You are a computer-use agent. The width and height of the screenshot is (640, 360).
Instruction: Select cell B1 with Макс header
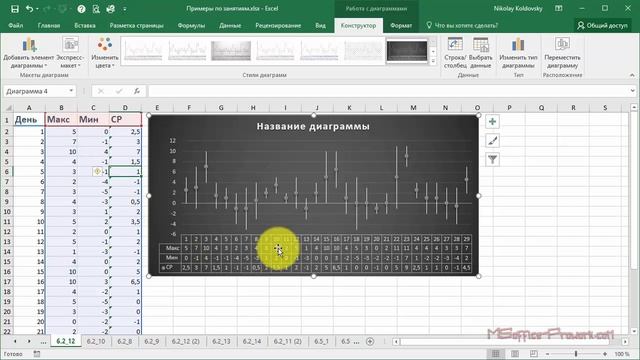pos(61,119)
